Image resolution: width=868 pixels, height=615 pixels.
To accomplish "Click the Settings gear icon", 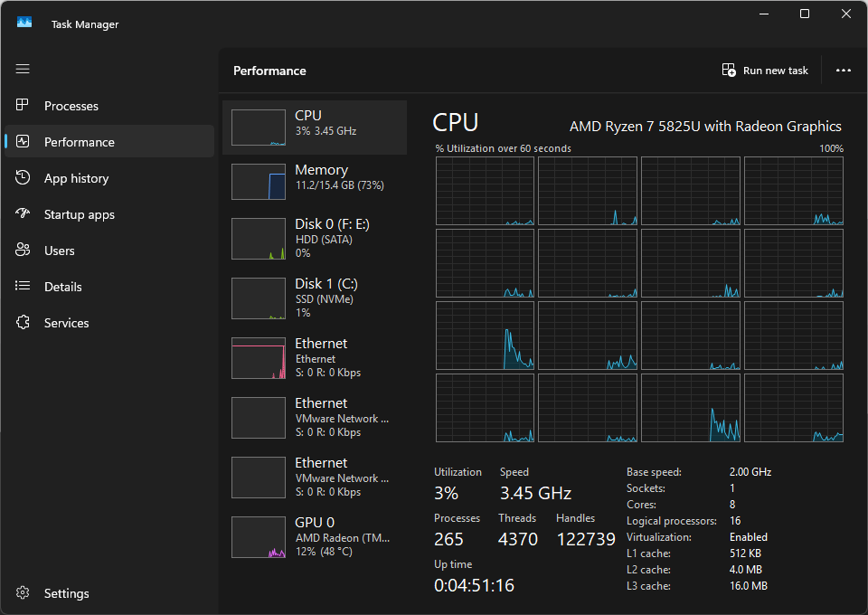I will coord(23,593).
